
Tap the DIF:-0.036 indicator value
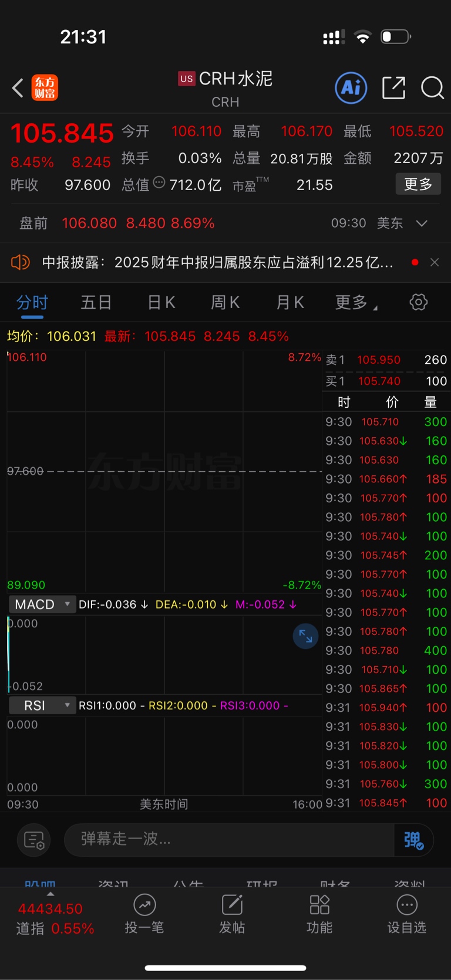[x=113, y=604]
